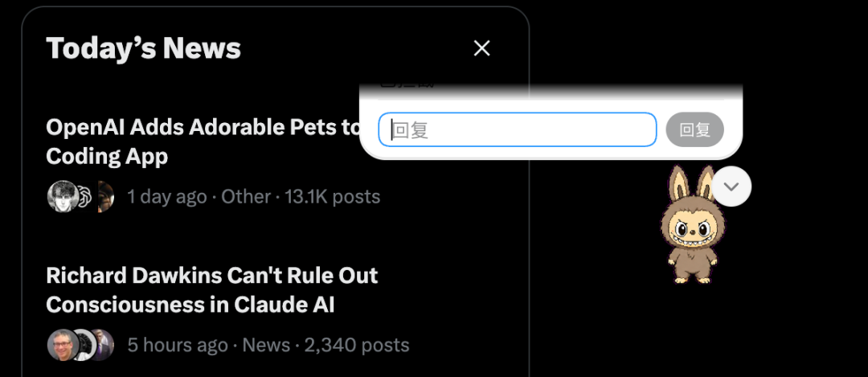Viewport: 868px width, 377px height.
Task: Focus the 回复 reply text field
Action: tap(518, 130)
